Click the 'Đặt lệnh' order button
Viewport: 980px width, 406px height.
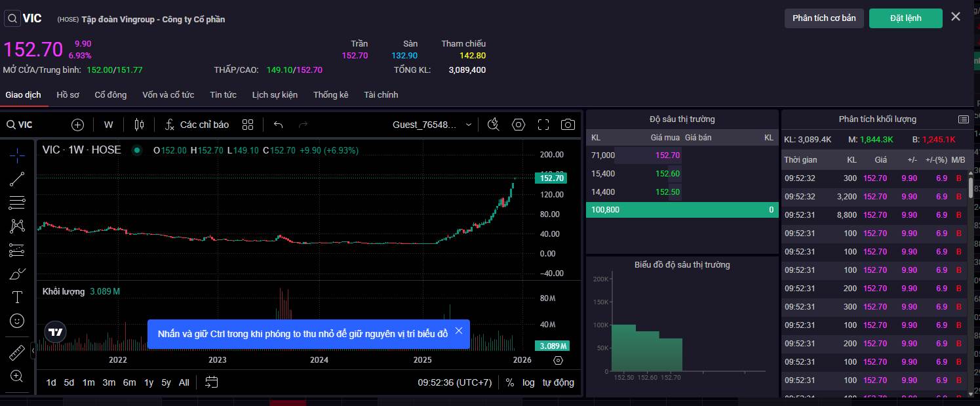pyautogui.click(x=906, y=18)
